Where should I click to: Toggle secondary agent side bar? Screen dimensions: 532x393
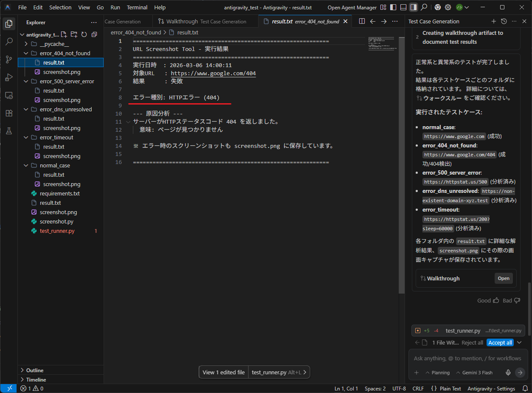[x=413, y=7]
